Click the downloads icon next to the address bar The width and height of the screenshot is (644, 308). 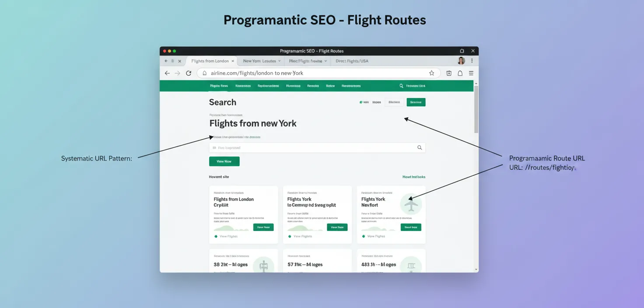coord(449,73)
